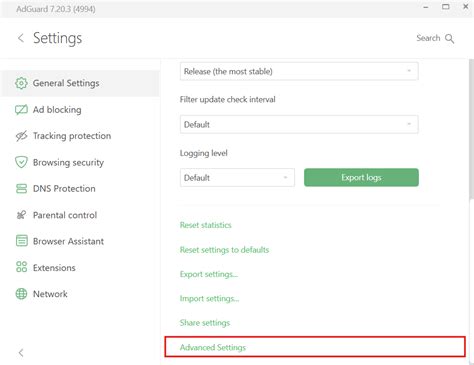Screen dimensions: 474x365
Task: Open the Ad blocking section
Action: (80, 110)
